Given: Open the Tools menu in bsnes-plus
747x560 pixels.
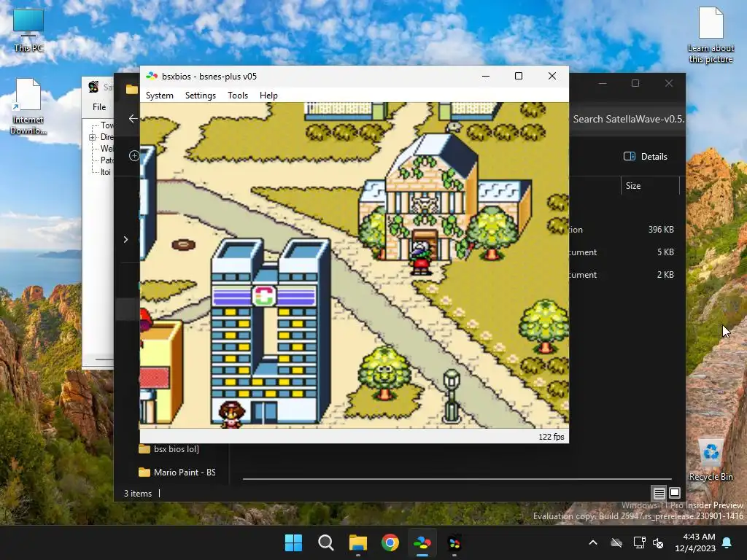Looking at the screenshot, I should point(238,96).
